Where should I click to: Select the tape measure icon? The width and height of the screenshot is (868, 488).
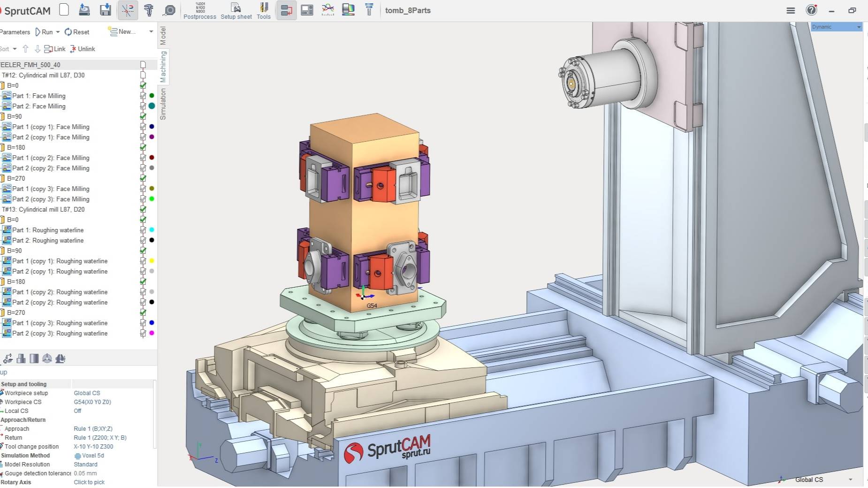[170, 10]
